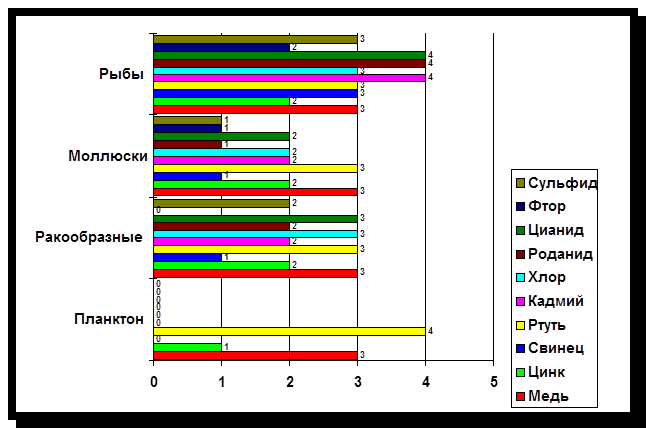This screenshot has width=646, height=428.
Task: Click the yellow Ртуть legend swatch
Action: pyautogui.click(x=522, y=324)
